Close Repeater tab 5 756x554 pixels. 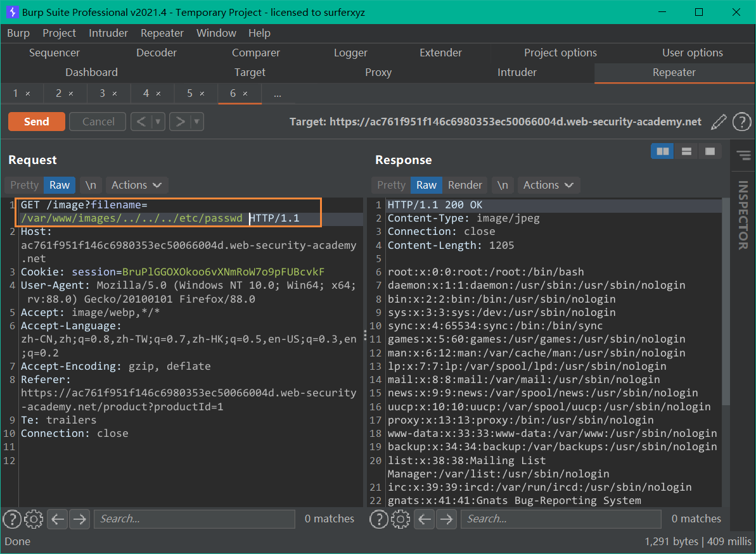[202, 94]
